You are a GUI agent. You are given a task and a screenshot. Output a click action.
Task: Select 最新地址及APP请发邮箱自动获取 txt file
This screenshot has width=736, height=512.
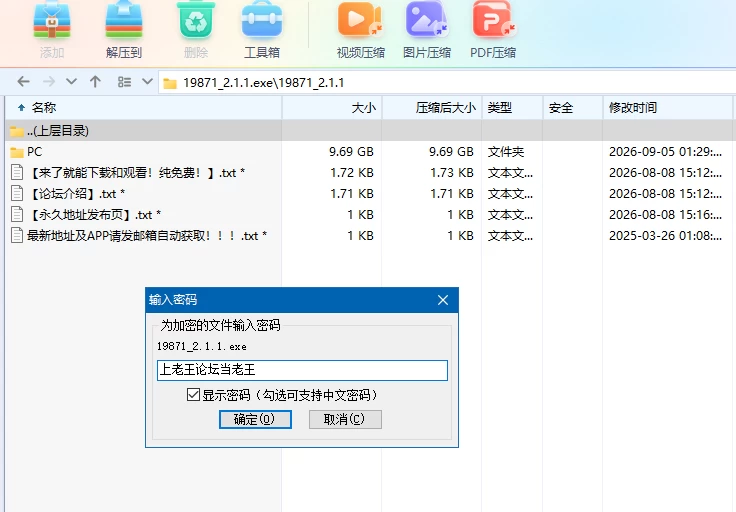[370, 236]
